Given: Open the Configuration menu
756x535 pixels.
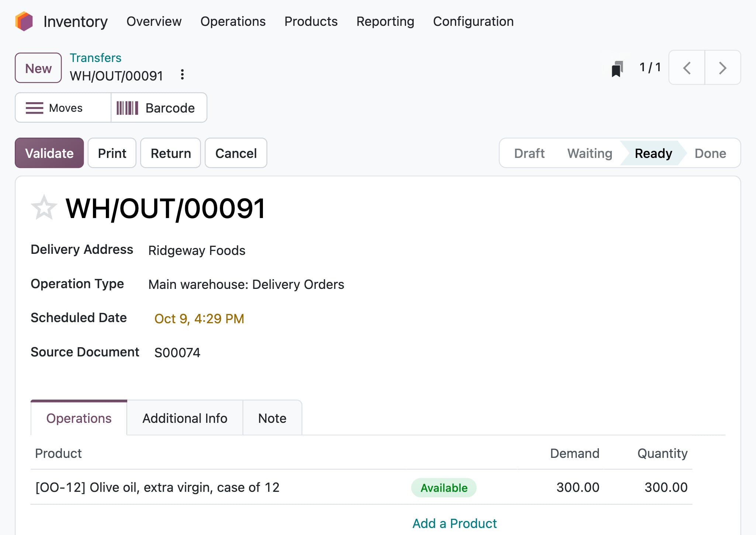Looking at the screenshot, I should point(473,21).
